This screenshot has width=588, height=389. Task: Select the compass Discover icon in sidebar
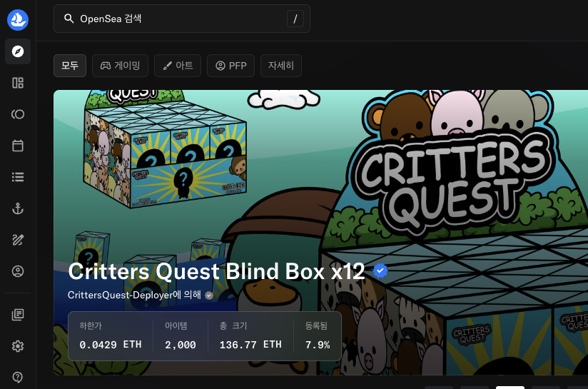[x=18, y=51]
